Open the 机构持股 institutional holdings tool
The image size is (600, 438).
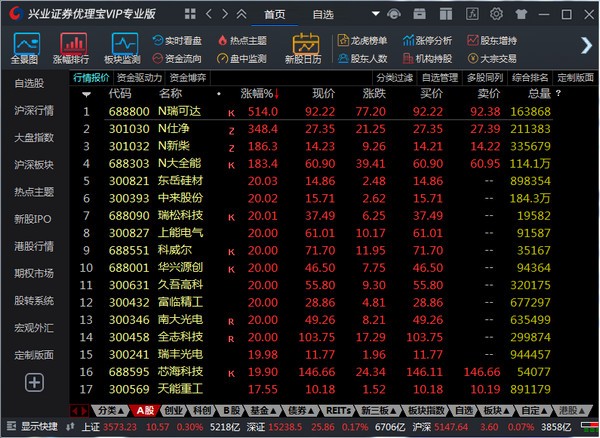[x=427, y=59]
